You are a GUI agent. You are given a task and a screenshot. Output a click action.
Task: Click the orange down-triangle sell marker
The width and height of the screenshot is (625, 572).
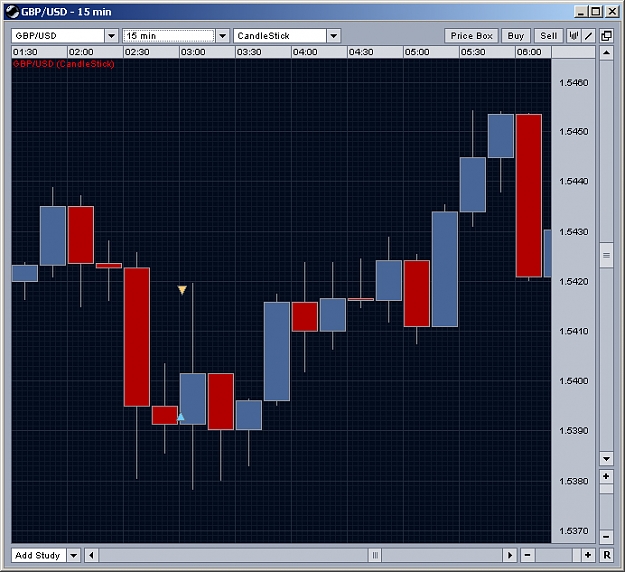(182, 290)
